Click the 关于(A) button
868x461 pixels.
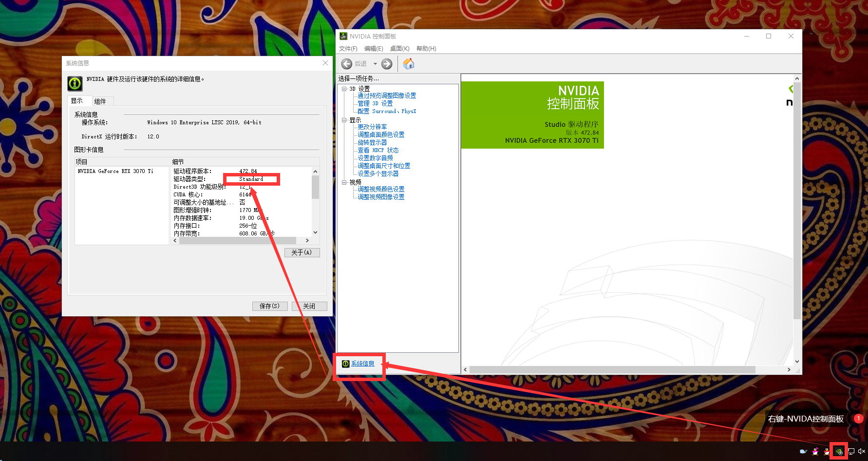tap(302, 252)
